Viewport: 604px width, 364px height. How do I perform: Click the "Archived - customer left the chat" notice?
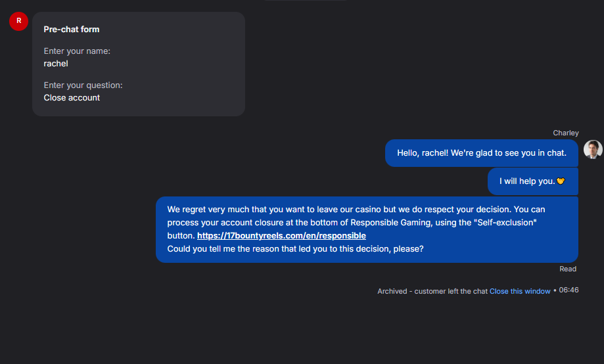coord(432,291)
